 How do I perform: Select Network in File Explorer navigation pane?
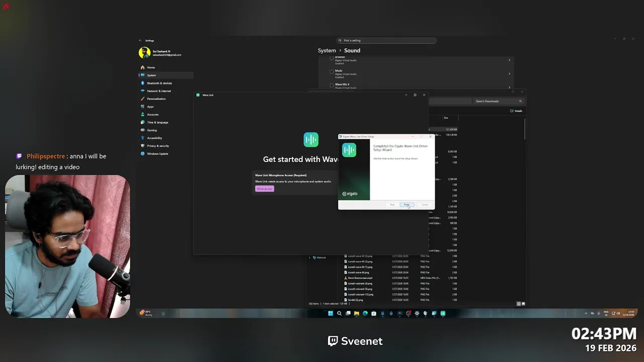pos(319,257)
